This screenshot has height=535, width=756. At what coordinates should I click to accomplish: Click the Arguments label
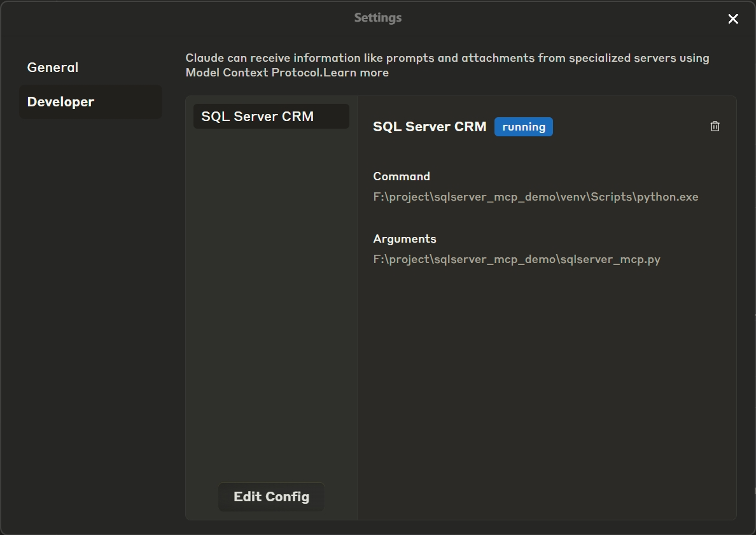(405, 239)
